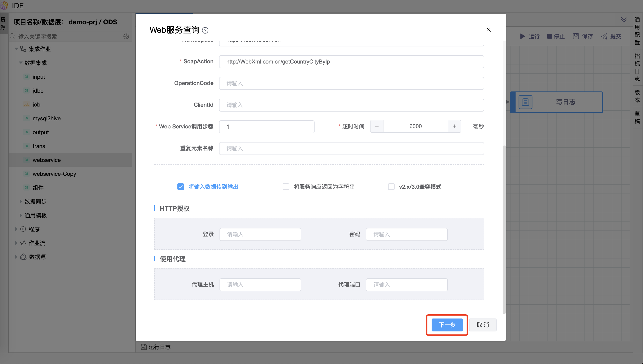Collapse the 数据集成 tree folder

pyautogui.click(x=21, y=63)
